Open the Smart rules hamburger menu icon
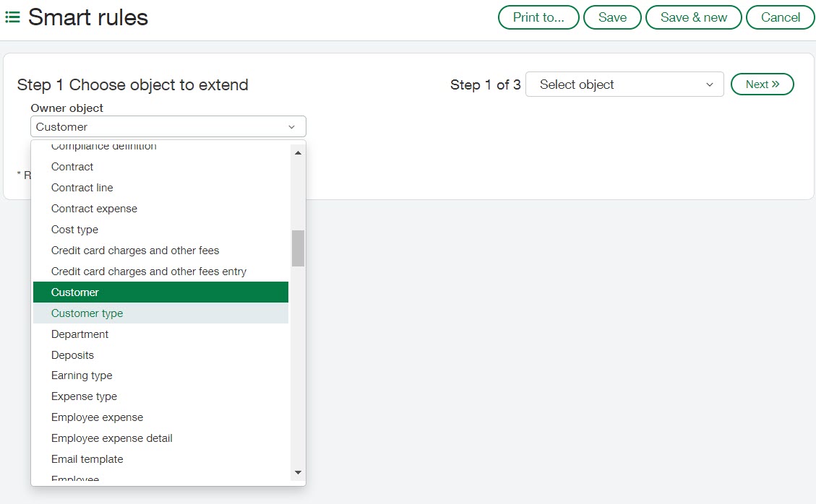This screenshot has height=504, width=816. (x=12, y=17)
